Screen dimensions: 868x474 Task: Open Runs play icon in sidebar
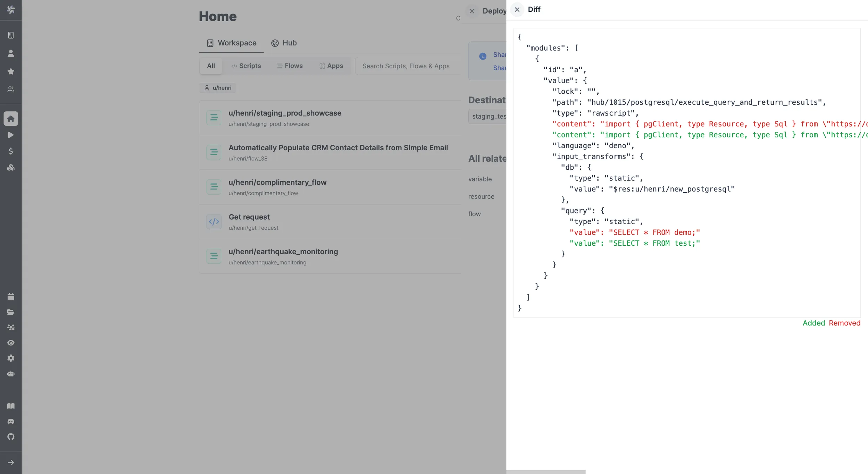(11, 135)
